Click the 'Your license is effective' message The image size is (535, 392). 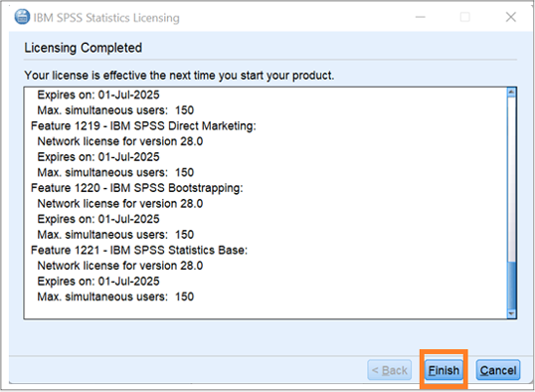(179, 76)
